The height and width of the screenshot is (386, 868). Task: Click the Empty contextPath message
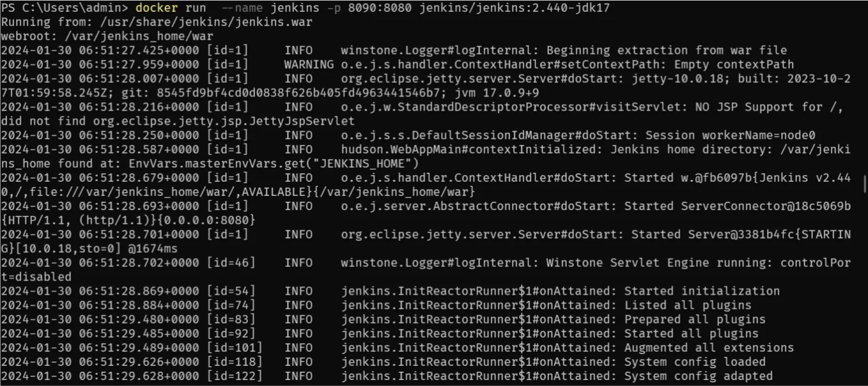click(738, 64)
